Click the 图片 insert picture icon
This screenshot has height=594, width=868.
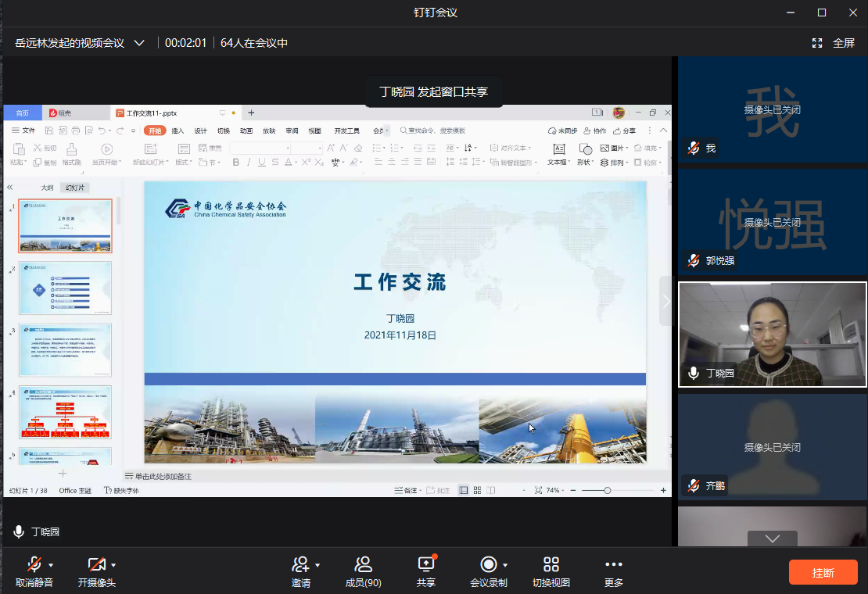click(x=605, y=148)
